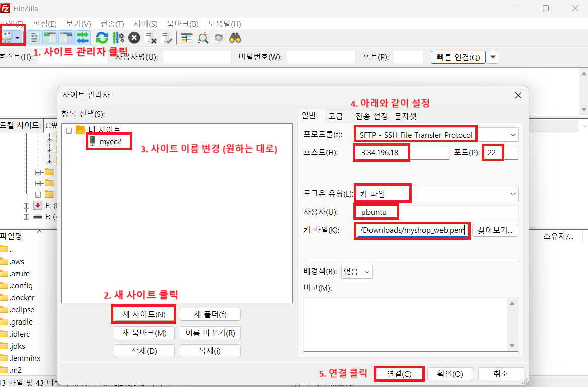
Task: Click the 취소 cancel button
Action: (x=501, y=374)
